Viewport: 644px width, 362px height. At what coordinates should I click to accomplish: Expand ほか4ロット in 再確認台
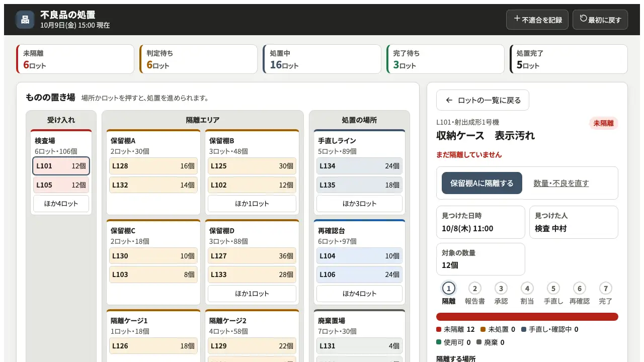360,294
